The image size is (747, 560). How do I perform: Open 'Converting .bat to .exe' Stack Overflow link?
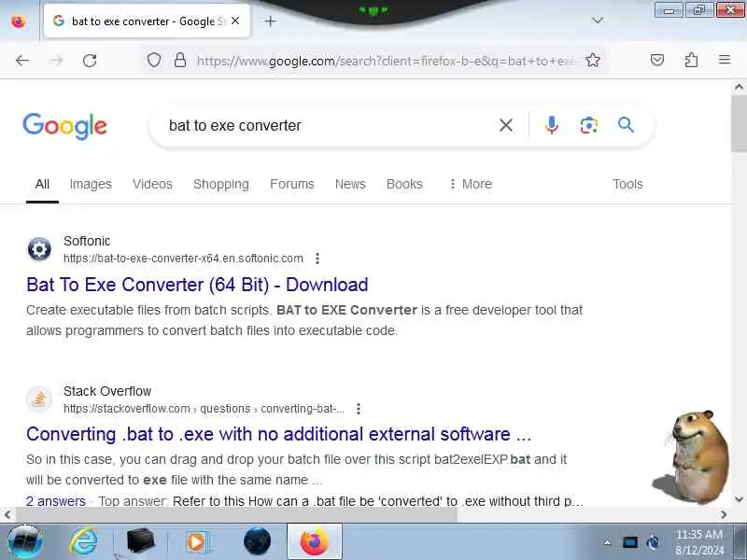tap(278, 434)
